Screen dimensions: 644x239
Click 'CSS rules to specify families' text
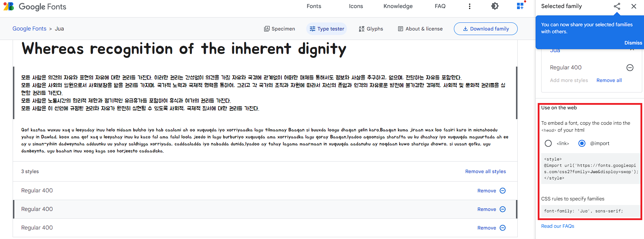(x=572, y=199)
